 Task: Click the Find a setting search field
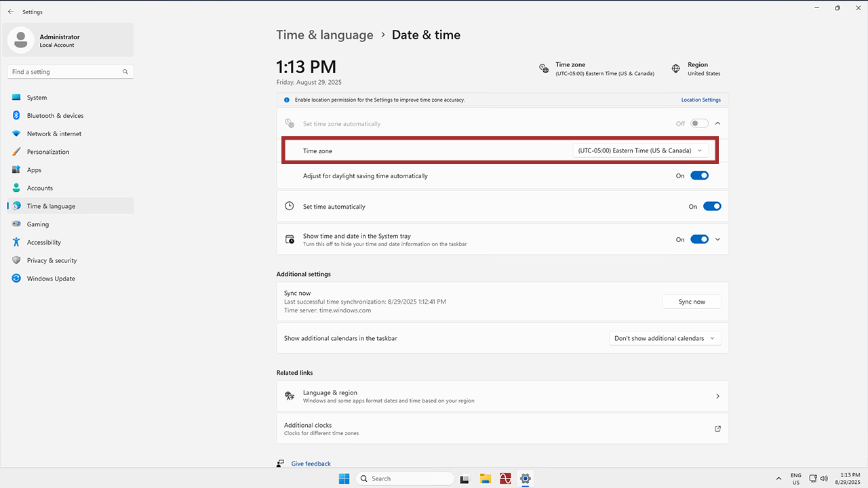[64, 72]
